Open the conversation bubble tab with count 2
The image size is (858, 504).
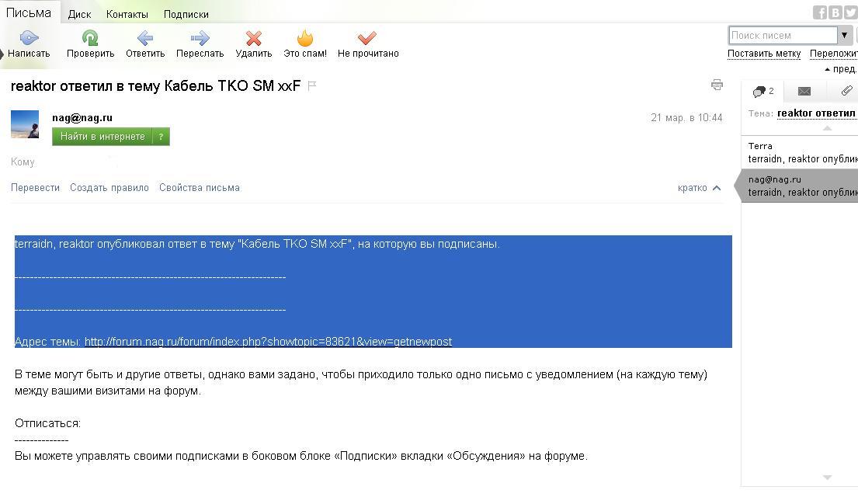pos(762,92)
